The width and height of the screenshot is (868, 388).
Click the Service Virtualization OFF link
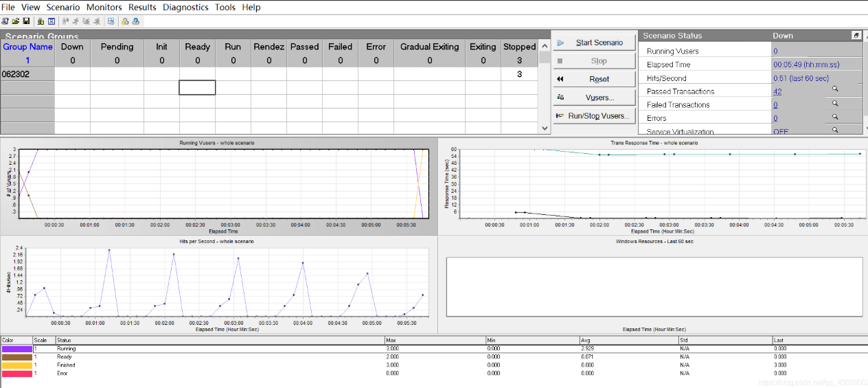[781, 131]
